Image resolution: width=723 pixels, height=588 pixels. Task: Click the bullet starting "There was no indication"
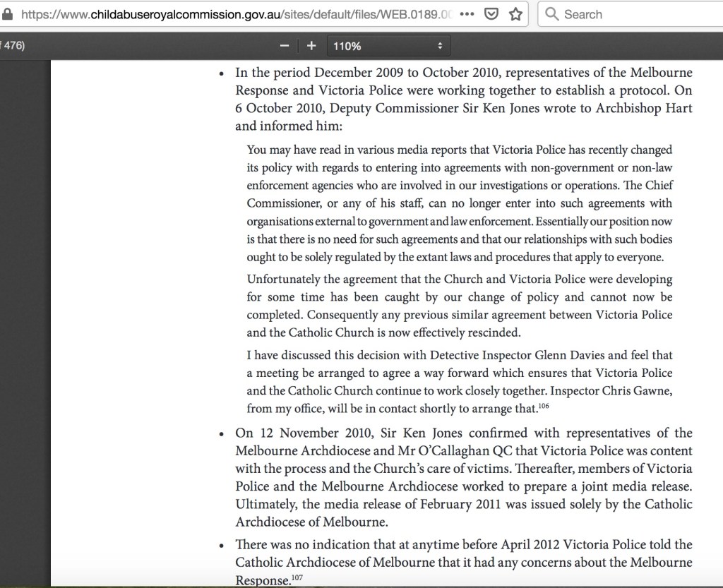pyautogui.click(x=463, y=562)
